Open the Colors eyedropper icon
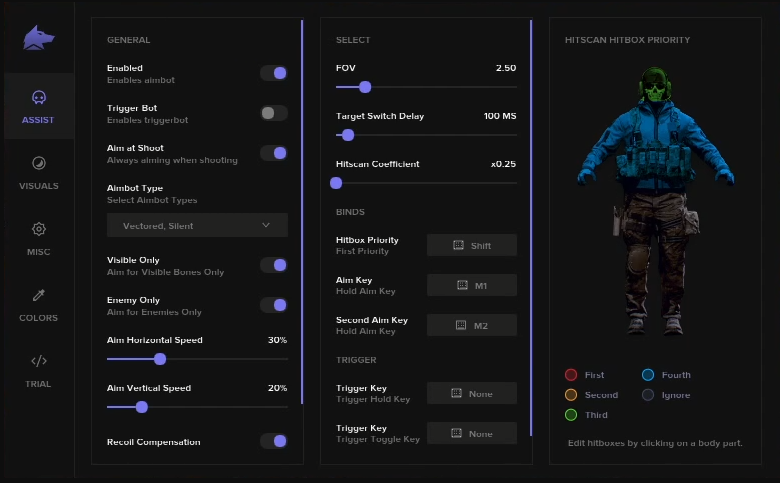Image resolution: width=780 pixels, height=483 pixels. (x=39, y=295)
